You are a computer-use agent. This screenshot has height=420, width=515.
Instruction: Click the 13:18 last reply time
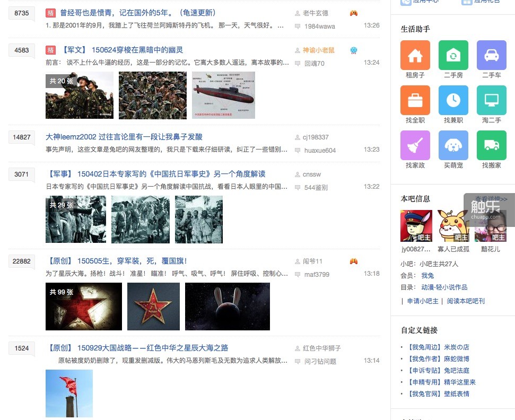click(371, 274)
